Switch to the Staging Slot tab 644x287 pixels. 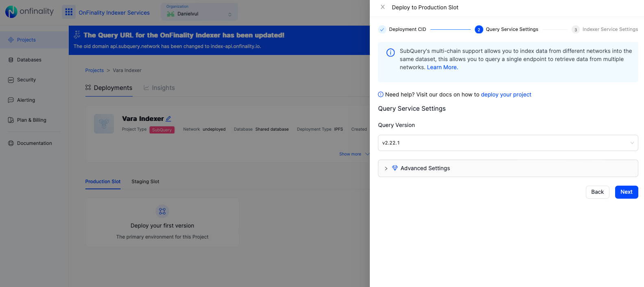click(145, 182)
